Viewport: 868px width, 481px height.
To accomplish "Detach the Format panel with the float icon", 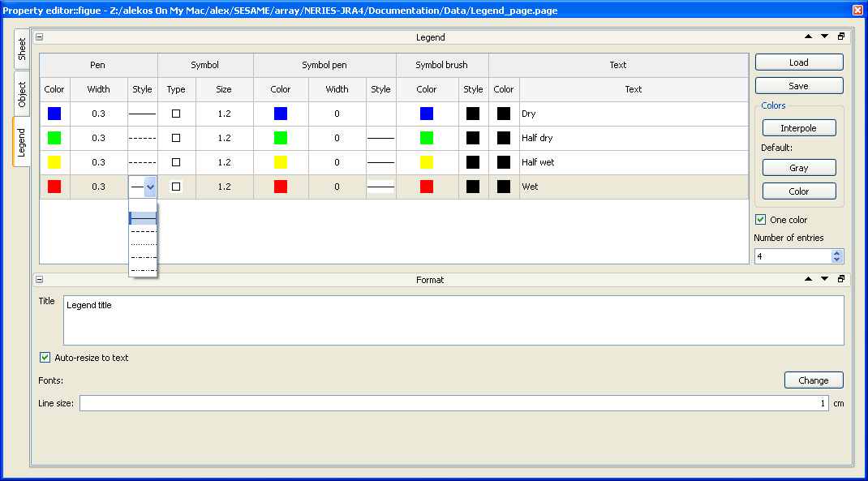I will click(841, 279).
